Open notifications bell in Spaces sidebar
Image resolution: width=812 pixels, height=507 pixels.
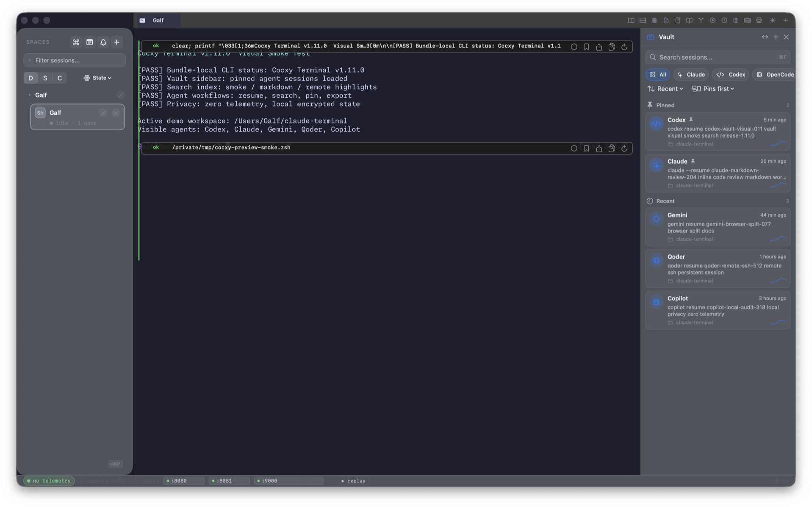pos(103,42)
